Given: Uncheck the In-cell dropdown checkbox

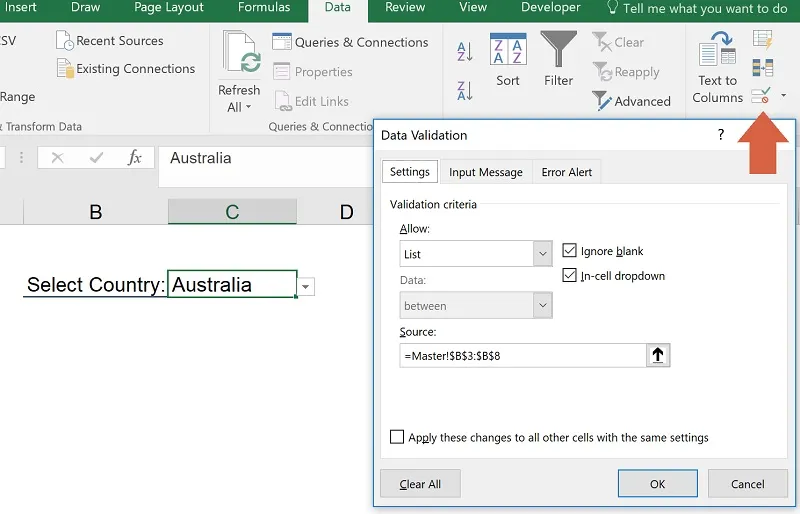Looking at the screenshot, I should pyautogui.click(x=570, y=276).
